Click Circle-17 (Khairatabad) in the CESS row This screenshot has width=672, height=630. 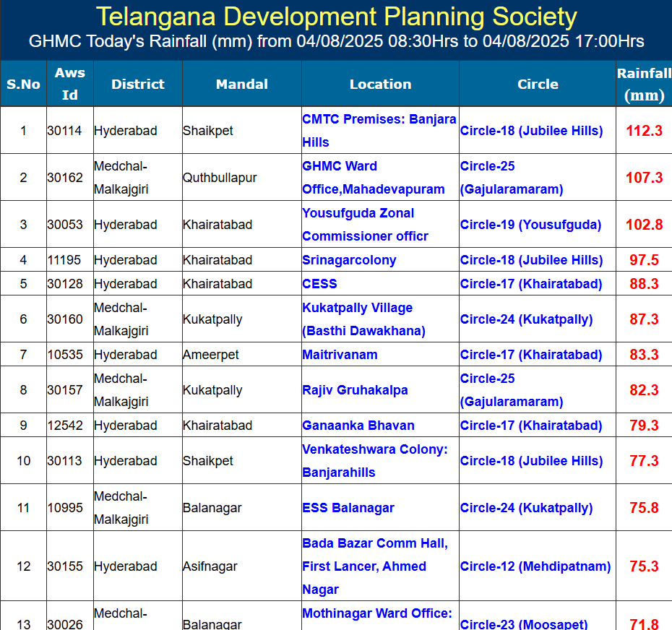coord(531,284)
